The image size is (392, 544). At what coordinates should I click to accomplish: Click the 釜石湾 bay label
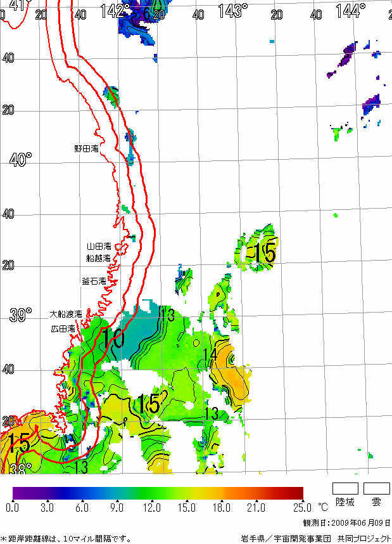94,281
